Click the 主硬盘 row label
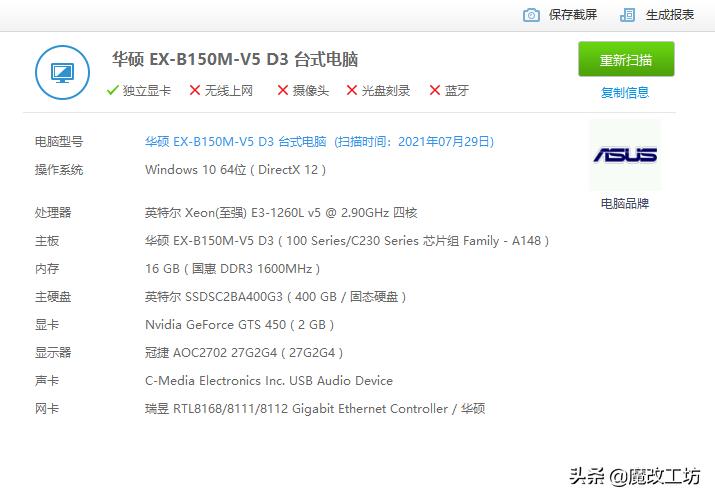The image size is (715, 500). tap(53, 297)
